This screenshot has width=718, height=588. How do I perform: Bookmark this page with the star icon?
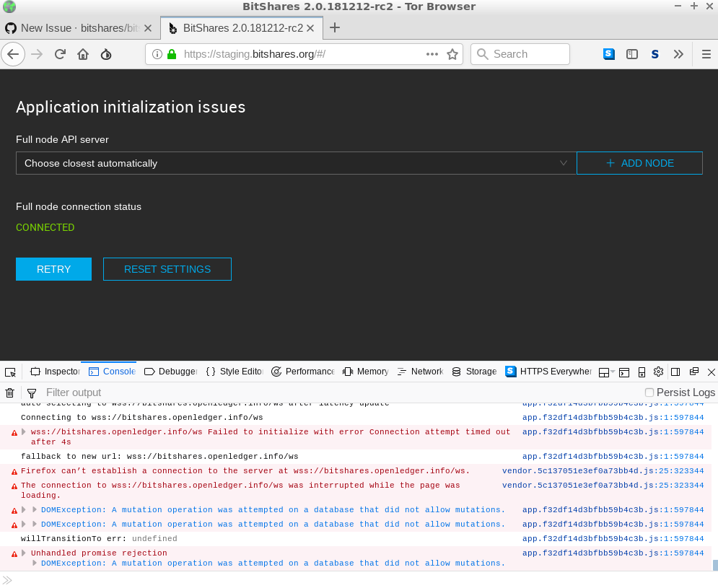[x=452, y=55]
